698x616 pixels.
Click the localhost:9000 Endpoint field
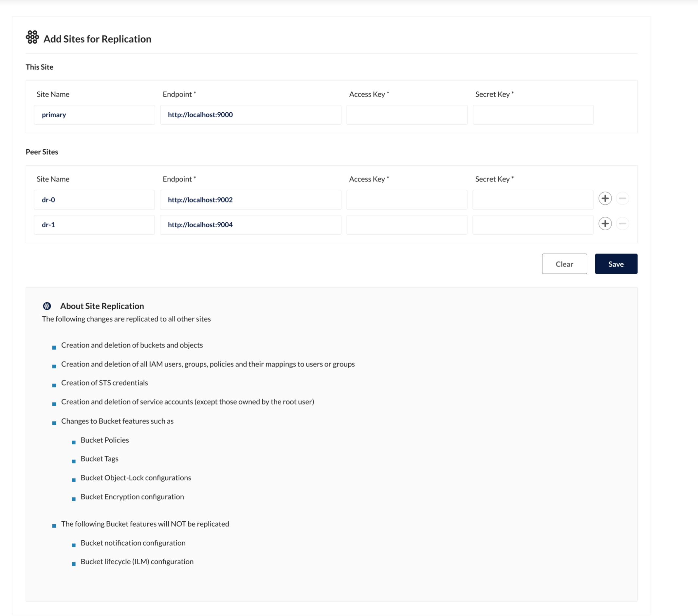(250, 115)
